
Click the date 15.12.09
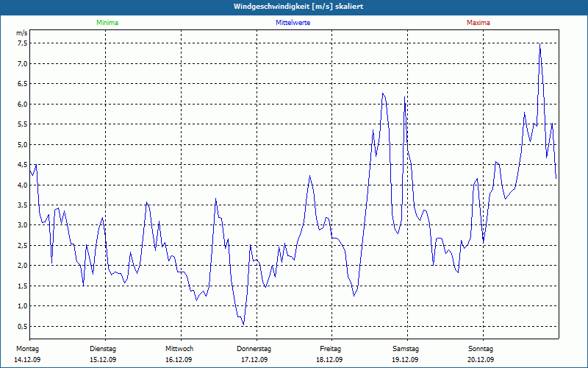(103, 360)
